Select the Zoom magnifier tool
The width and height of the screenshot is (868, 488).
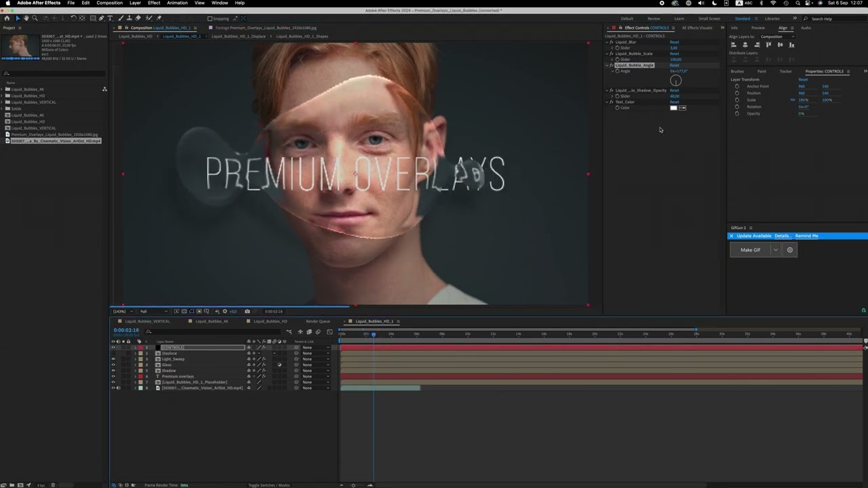pyautogui.click(x=35, y=18)
